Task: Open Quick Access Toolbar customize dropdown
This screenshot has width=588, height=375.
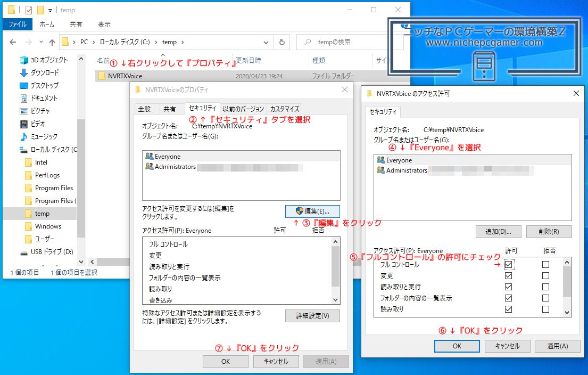Action: point(50,11)
